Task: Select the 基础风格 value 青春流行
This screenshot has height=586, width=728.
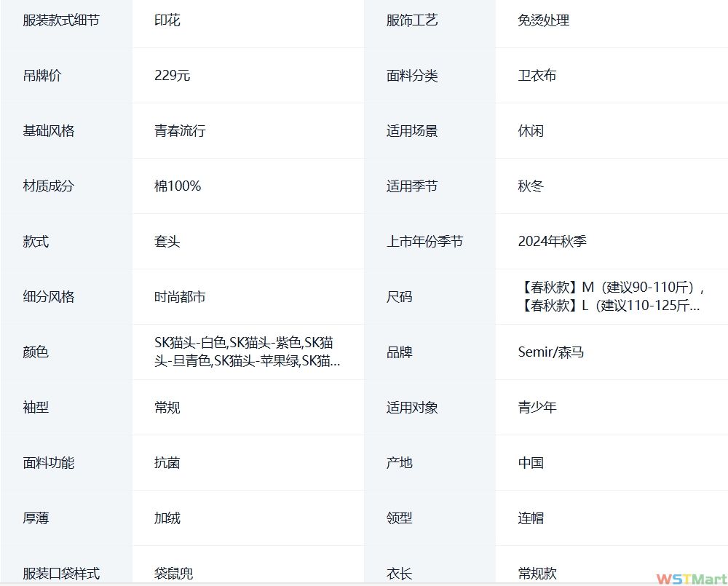Action: click(180, 131)
